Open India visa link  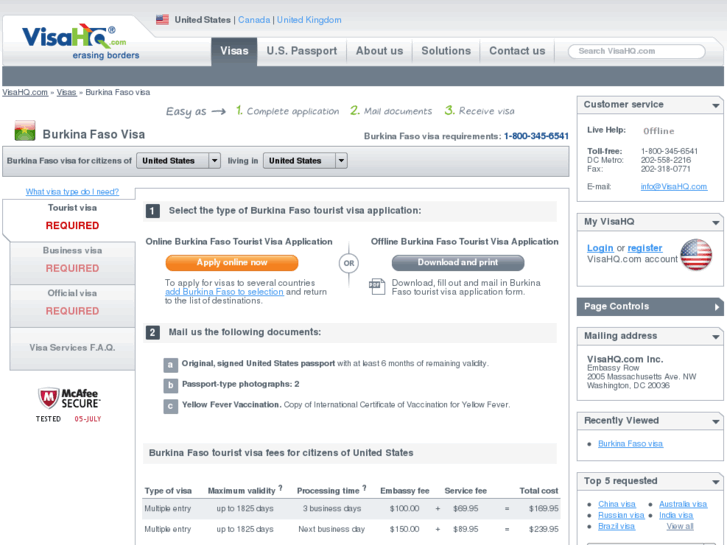676,515
